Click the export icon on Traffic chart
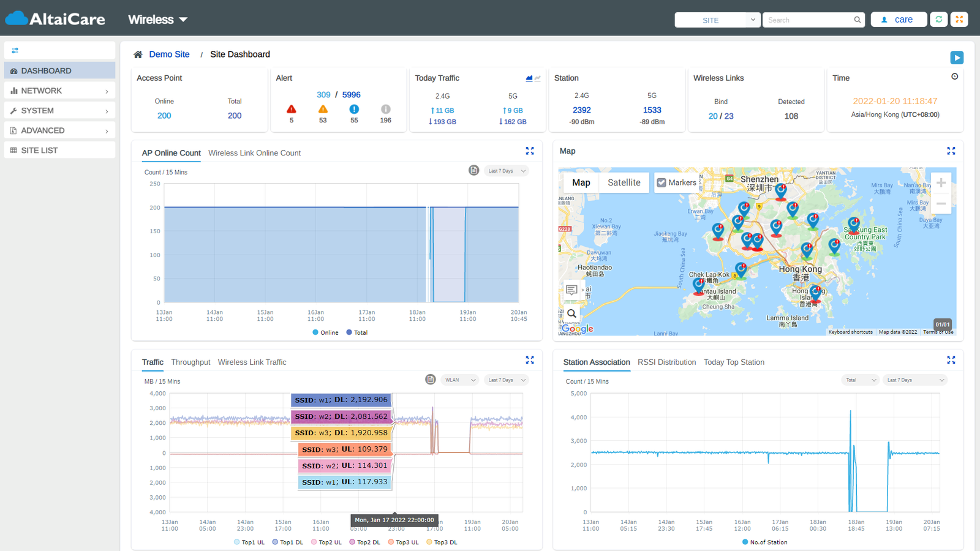 [x=431, y=380]
